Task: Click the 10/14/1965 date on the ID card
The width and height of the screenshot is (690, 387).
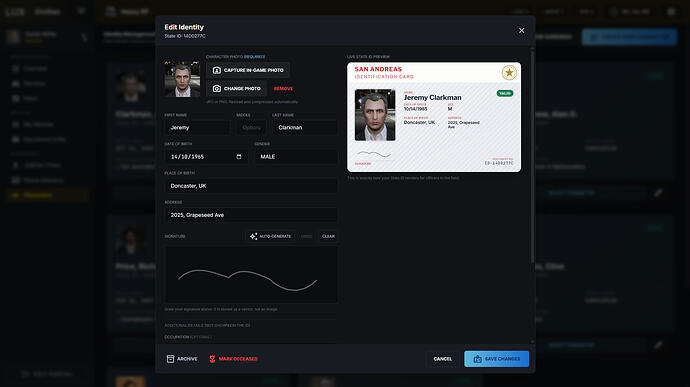Action: 415,109
